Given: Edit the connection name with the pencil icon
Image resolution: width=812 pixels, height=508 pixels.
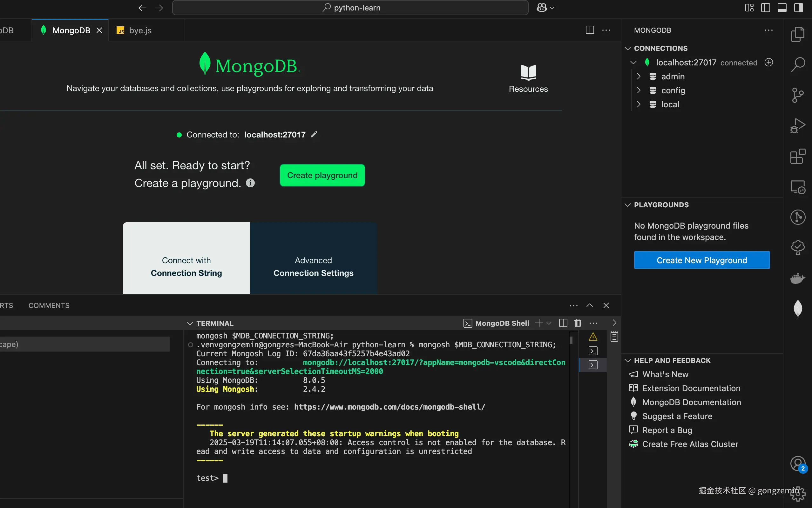Looking at the screenshot, I should tap(314, 134).
